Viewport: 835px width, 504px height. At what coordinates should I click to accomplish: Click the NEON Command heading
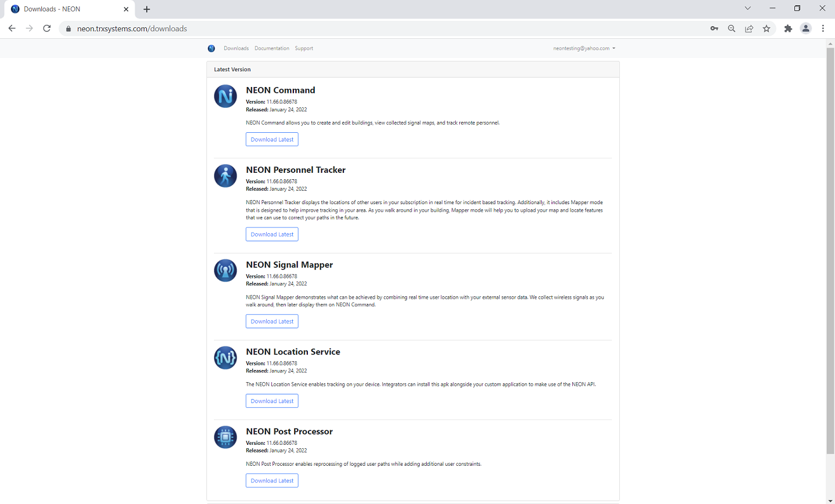tap(281, 90)
